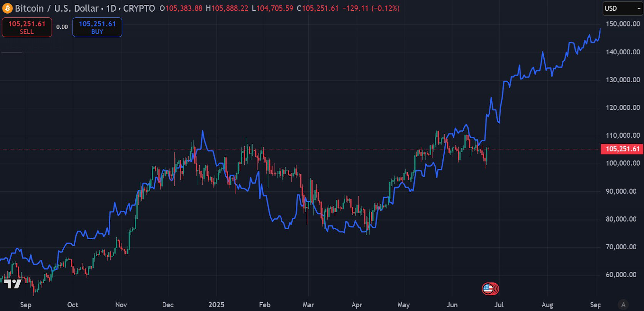
Task: Click the 100,000.00 price scale label
Action: (623, 163)
